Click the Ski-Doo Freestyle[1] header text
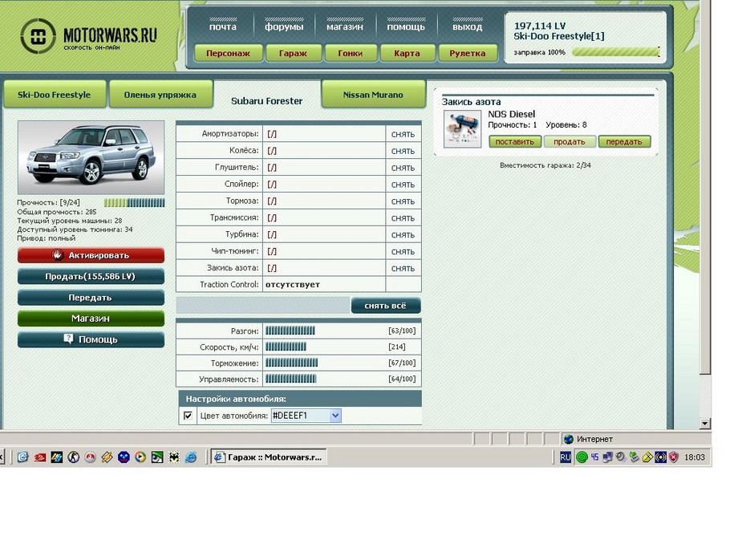The height and width of the screenshot is (560, 746). pos(559,36)
